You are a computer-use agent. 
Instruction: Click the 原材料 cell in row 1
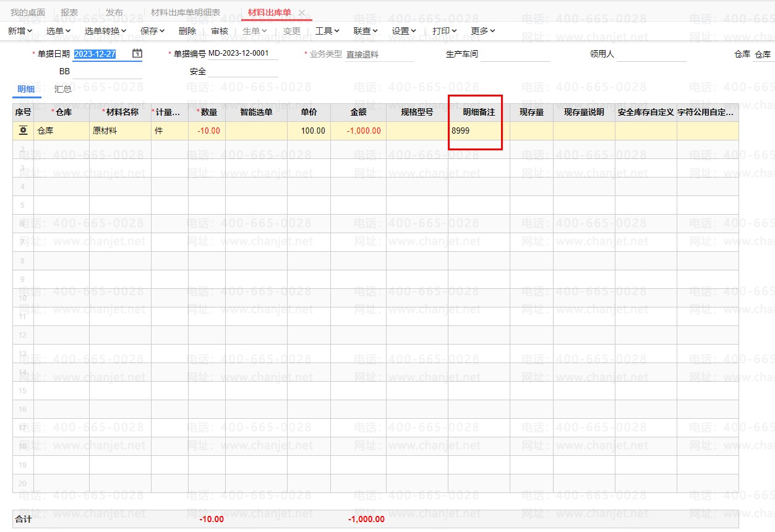point(120,131)
